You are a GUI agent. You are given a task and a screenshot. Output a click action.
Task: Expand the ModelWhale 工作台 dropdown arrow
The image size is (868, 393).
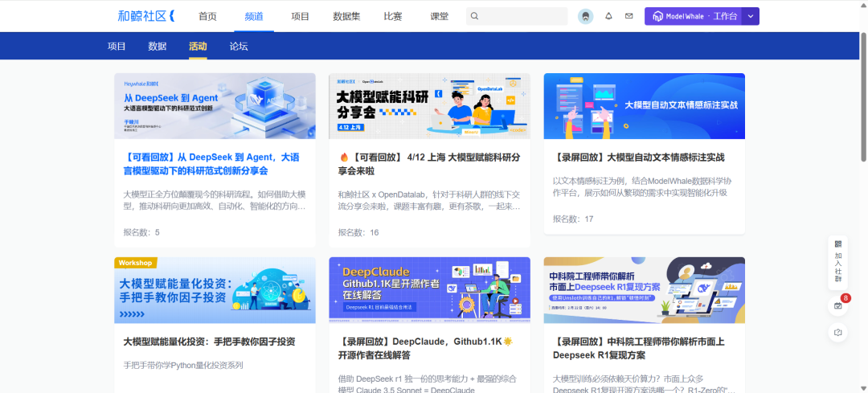coord(751,16)
